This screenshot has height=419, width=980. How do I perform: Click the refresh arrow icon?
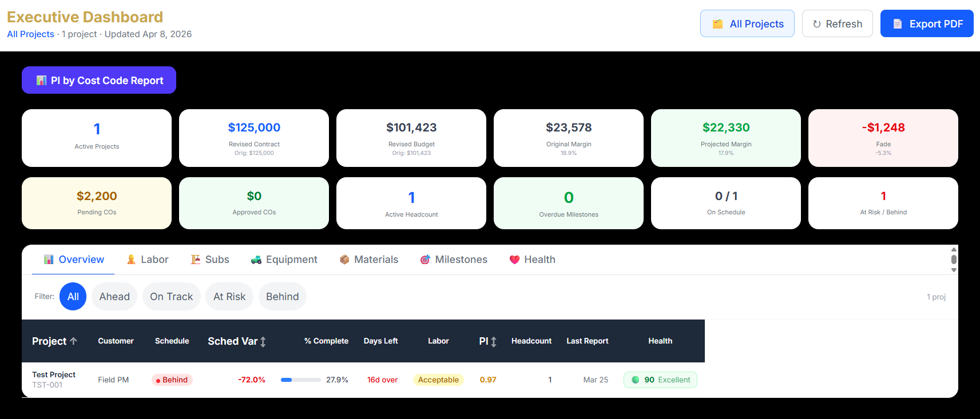click(x=817, y=24)
